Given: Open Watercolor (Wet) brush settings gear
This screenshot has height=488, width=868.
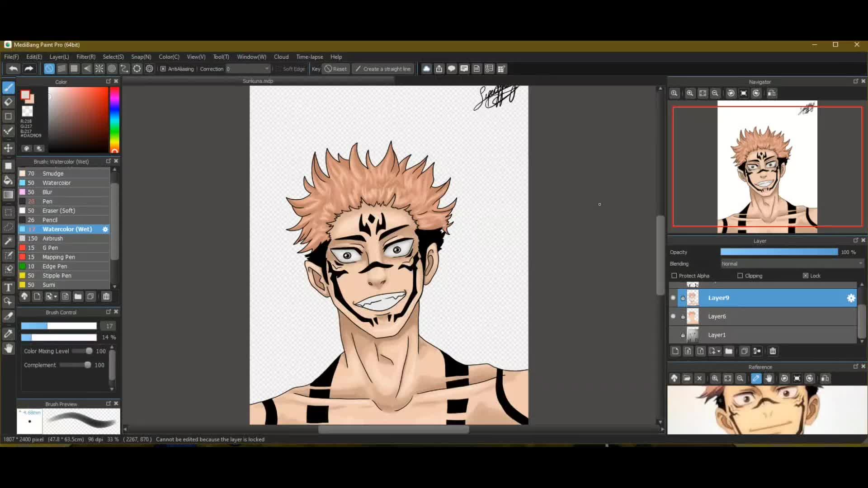Looking at the screenshot, I should (105, 229).
